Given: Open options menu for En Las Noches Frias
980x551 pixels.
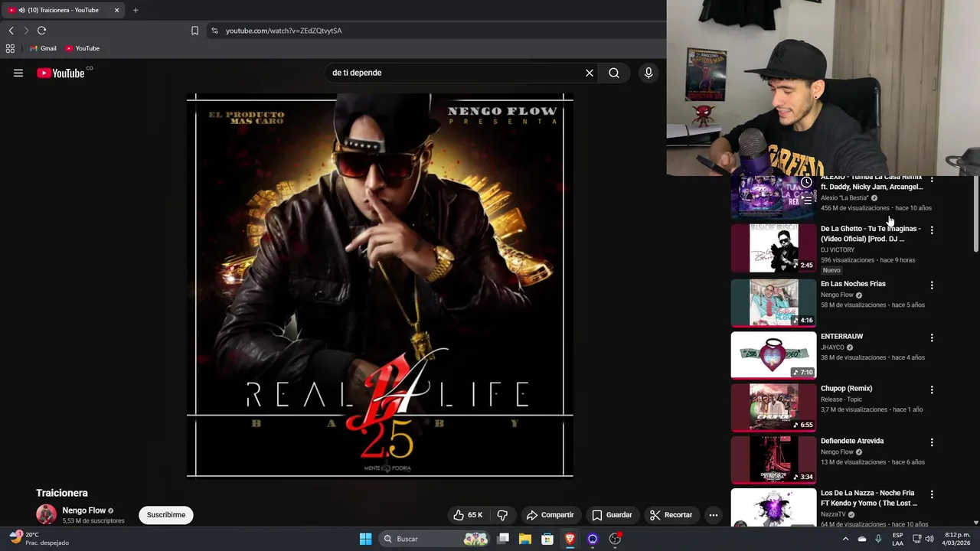Looking at the screenshot, I should tap(932, 285).
